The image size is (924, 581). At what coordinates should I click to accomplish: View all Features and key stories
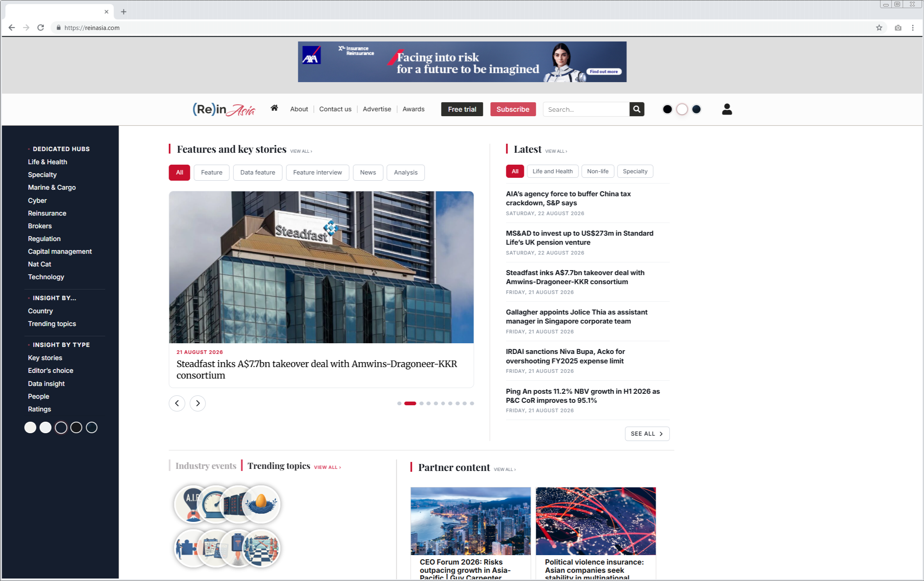[301, 151]
